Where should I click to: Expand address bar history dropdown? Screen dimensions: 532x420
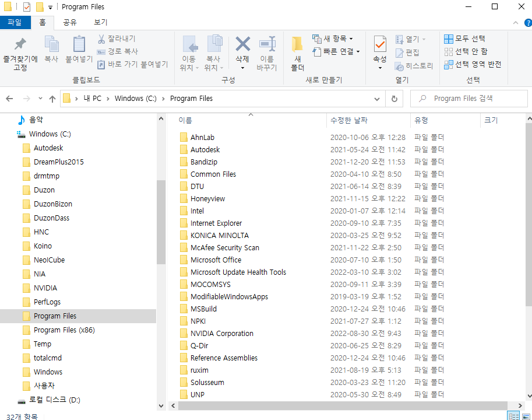click(376, 99)
